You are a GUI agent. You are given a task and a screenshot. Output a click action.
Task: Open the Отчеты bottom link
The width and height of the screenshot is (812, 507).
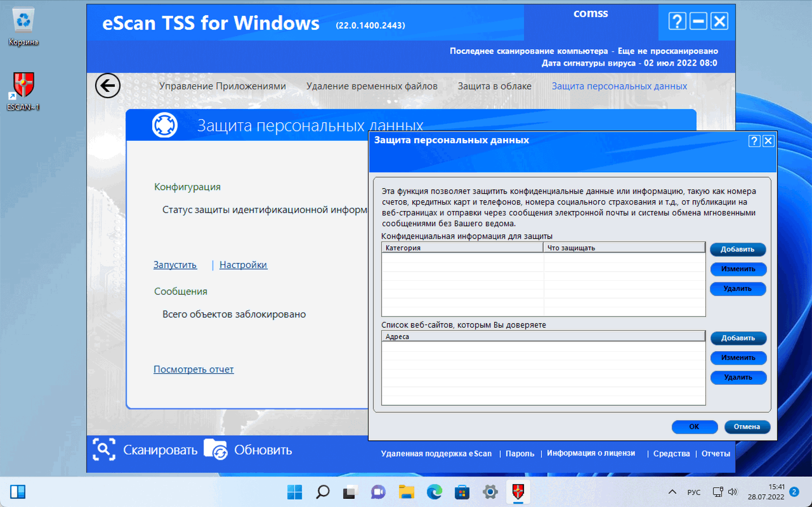point(716,453)
